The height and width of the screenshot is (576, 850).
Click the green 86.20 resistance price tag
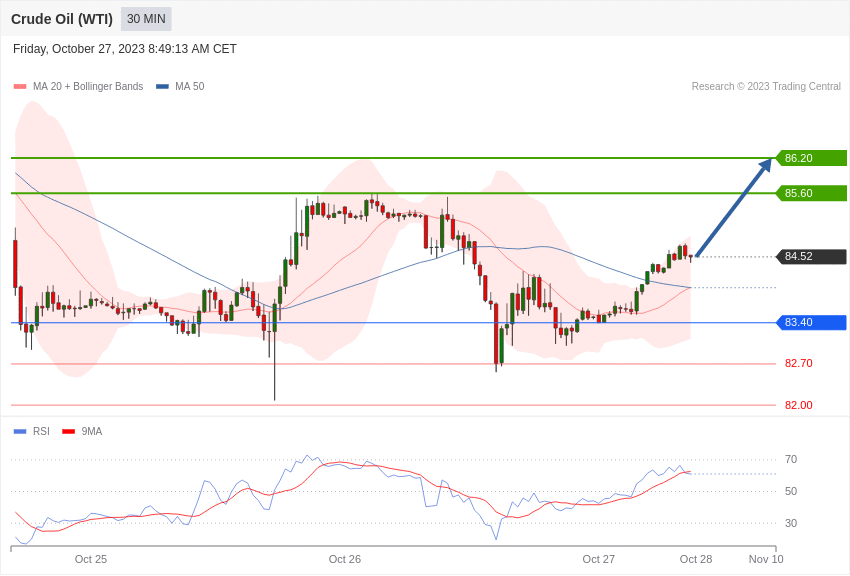[811, 158]
